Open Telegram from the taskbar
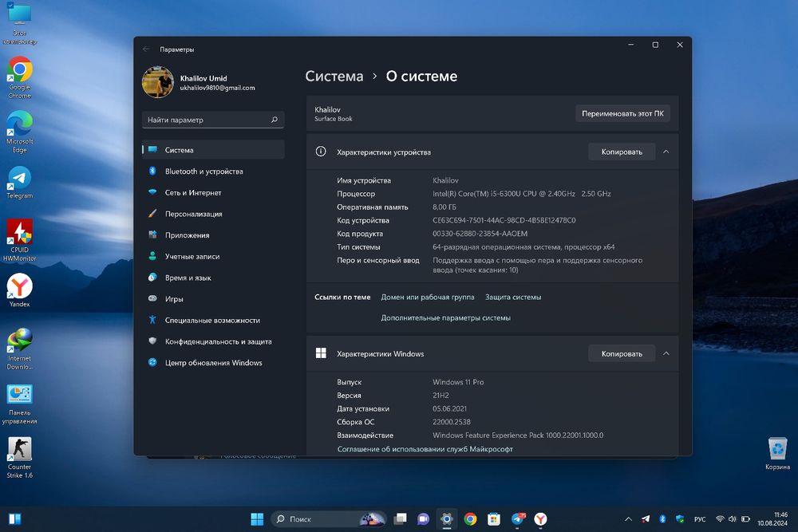798x532 pixels. [518, 519]
